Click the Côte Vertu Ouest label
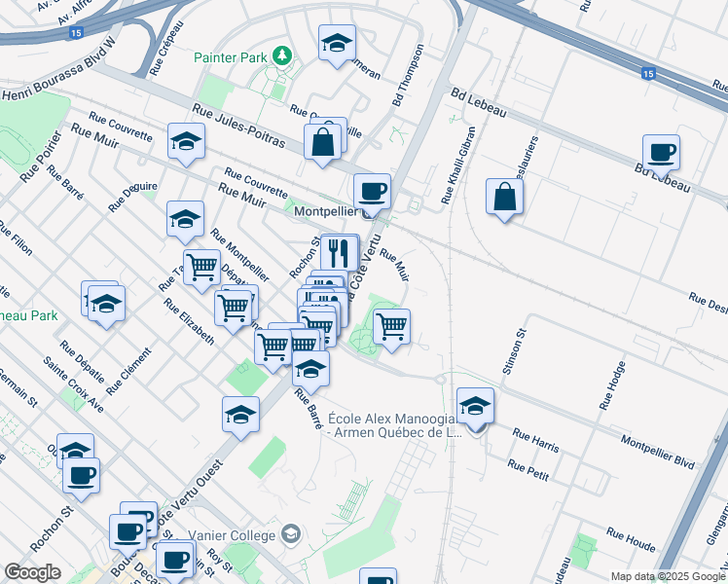 189,496
